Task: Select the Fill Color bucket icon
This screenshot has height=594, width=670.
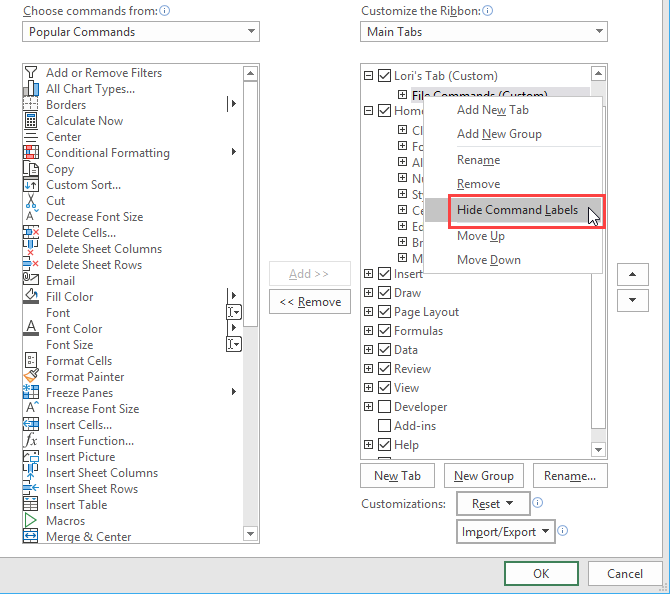Action: pyautogui.click(x=31, y=297)
